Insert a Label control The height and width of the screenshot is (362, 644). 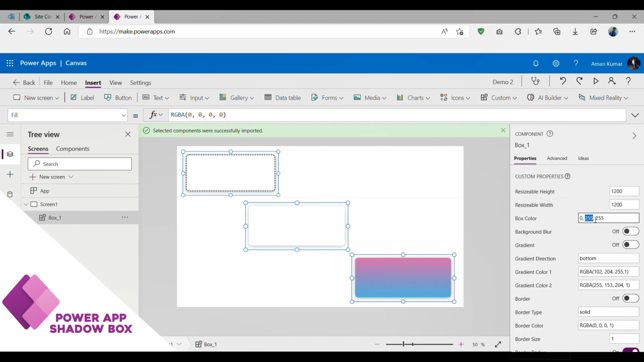[x=82, y=98]
